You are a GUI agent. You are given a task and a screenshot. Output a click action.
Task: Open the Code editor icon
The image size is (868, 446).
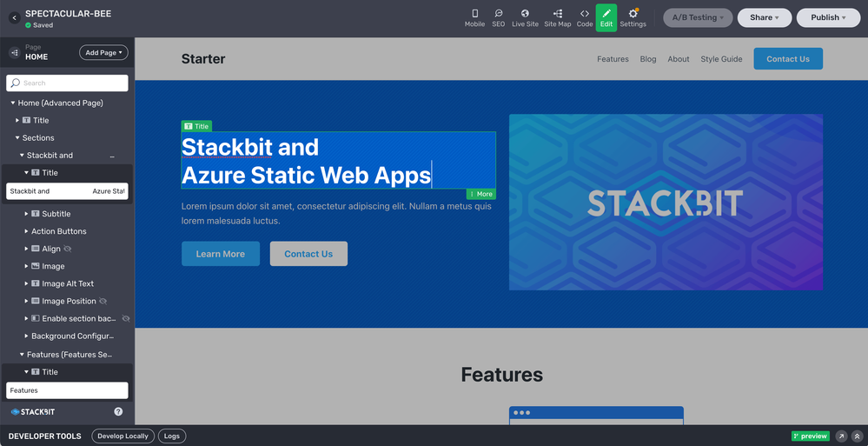[585, 17]
